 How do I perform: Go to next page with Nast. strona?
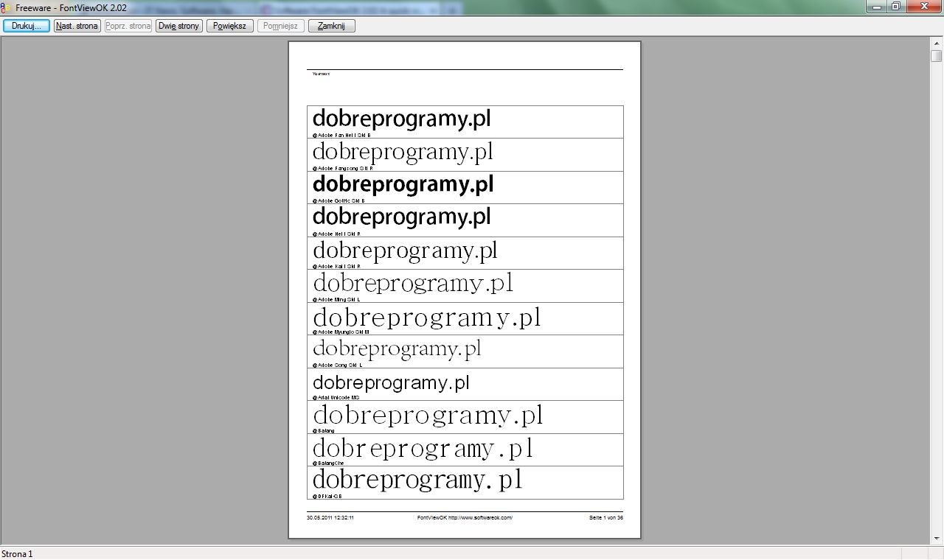[77, 26]
